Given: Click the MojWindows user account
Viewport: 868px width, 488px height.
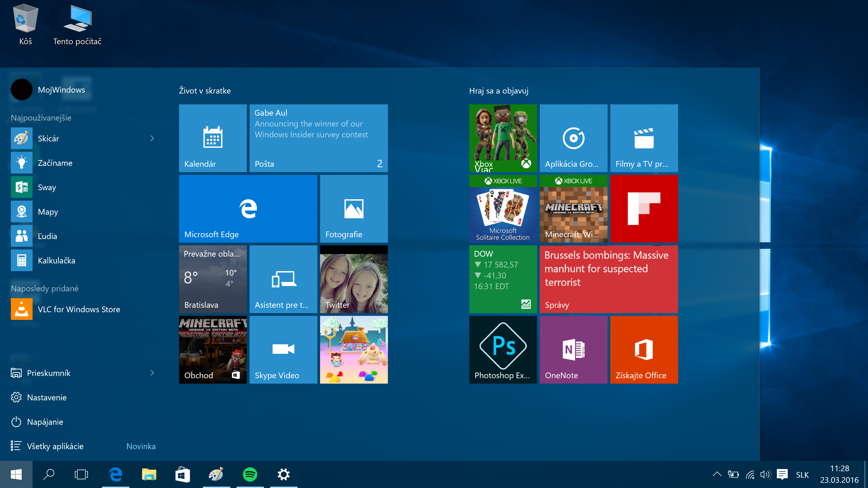Looking at the screenshot, I should coord(48,89).
